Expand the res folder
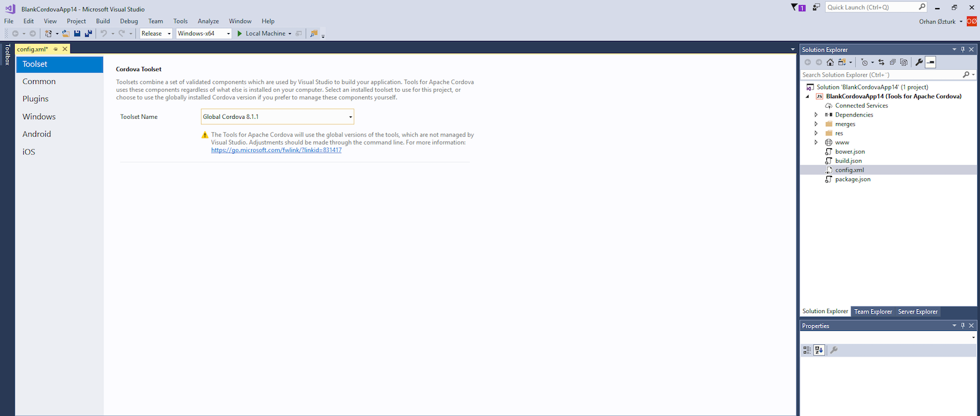 816,134
